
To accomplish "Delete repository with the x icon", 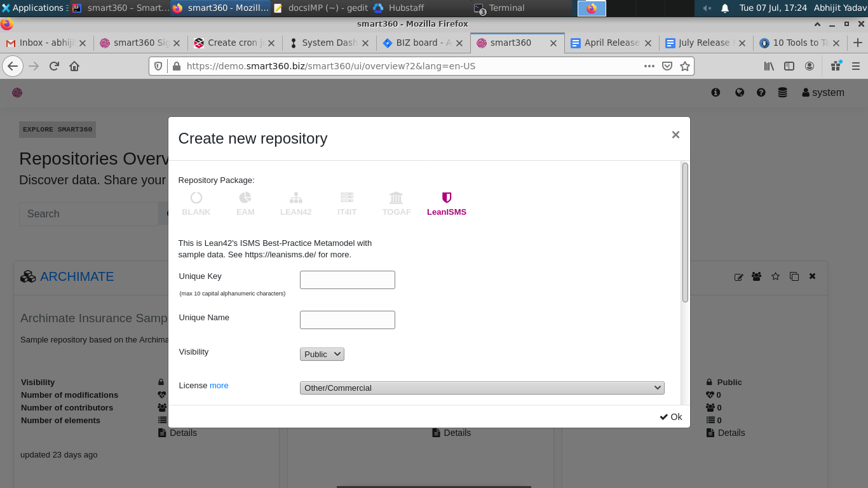I will coord(812,276).
